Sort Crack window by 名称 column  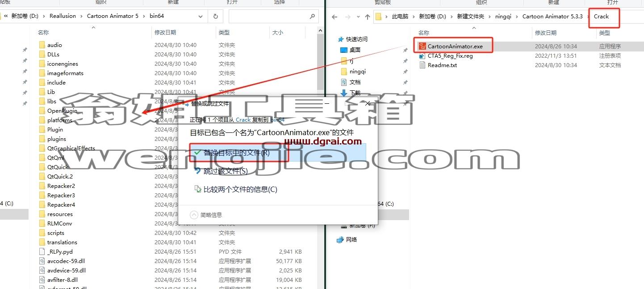pos(424,33)
